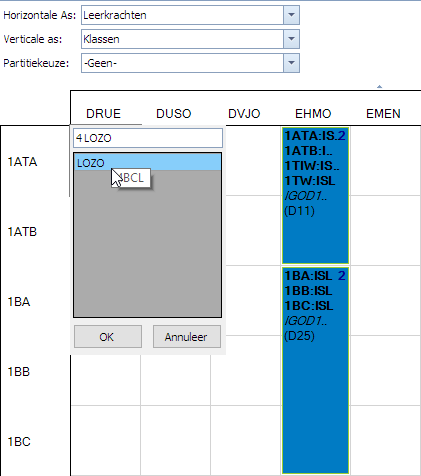This screenshot has height=476, width=421.
Task: Select the DRUE column header
Action: tap(103, 114)
